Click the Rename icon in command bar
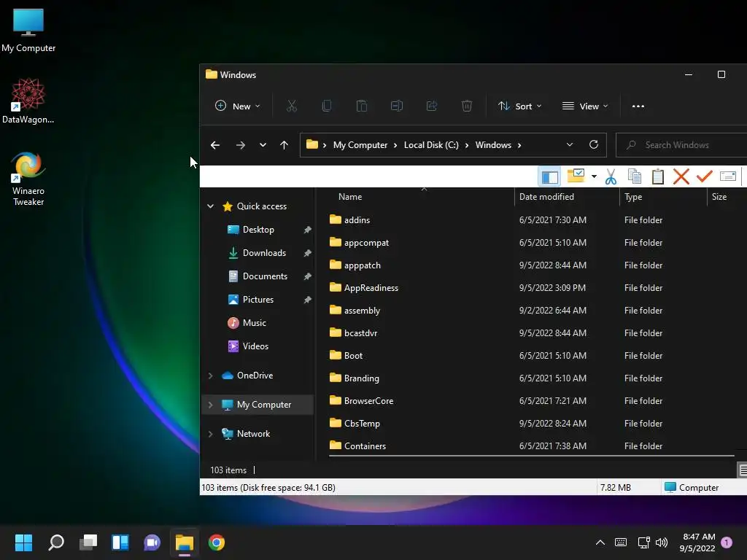 pyautogui.click(x=397, y=106)
